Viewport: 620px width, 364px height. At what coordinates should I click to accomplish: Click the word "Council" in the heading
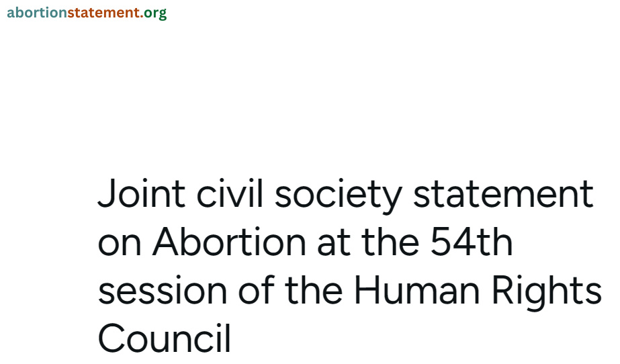tap(165, 338)
